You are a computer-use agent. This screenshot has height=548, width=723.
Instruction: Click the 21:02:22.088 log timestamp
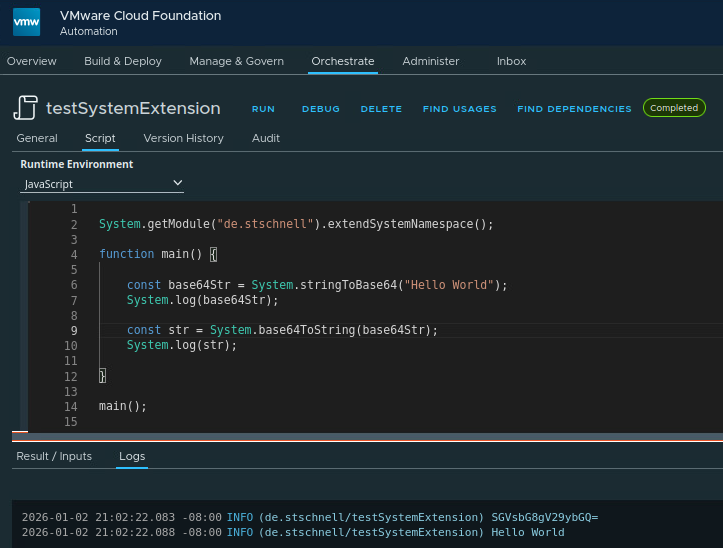(135, 532)
